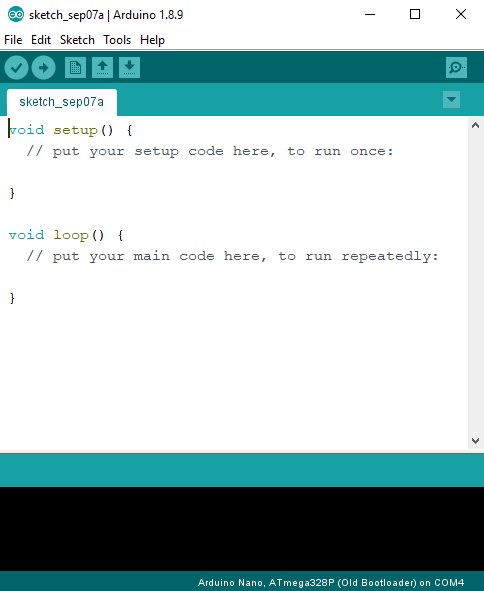The height and width of the screenshot is (591, 484).
Task: Click the 'put your main code here' comment
Action: [x=232, y=257]
